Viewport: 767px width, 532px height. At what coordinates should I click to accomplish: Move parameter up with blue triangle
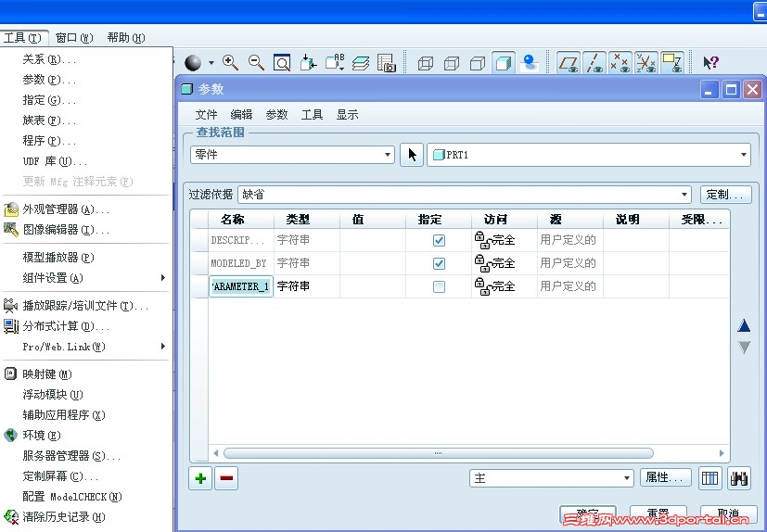point(744,325)
